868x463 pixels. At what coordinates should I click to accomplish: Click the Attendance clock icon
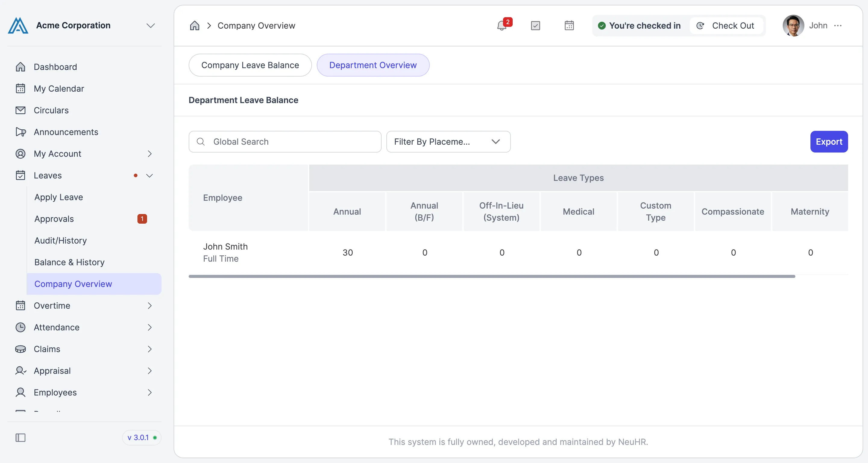pos(20,327)
